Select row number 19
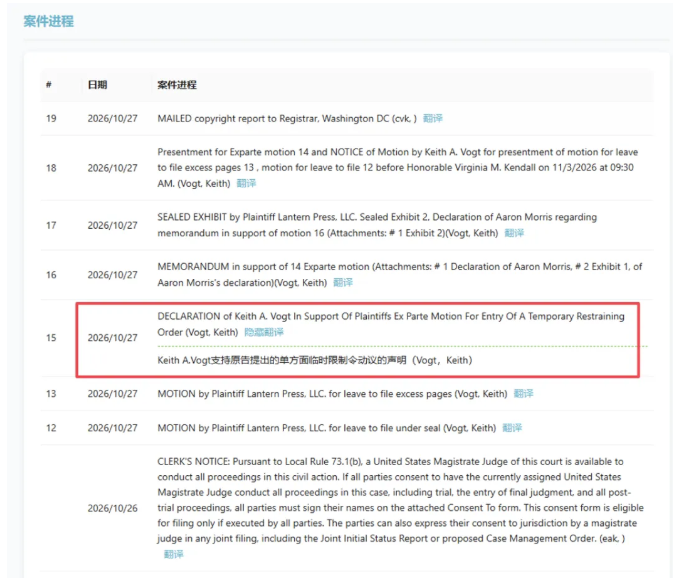673x583 pixels. [x=51, y=118]
